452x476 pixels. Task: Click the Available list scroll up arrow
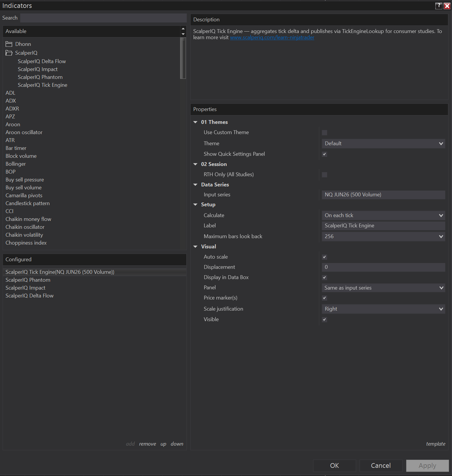(x=183, y=29)
